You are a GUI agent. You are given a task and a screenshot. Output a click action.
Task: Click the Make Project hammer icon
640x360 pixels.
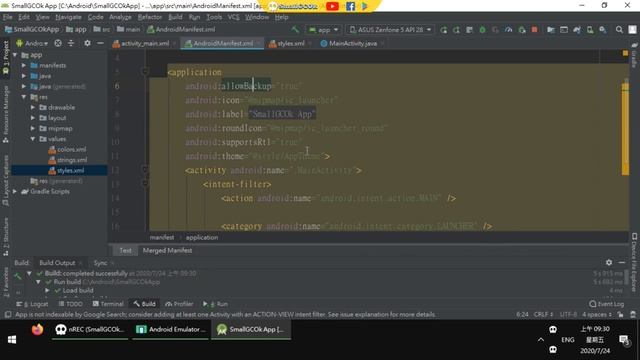(x=295, y=29)
